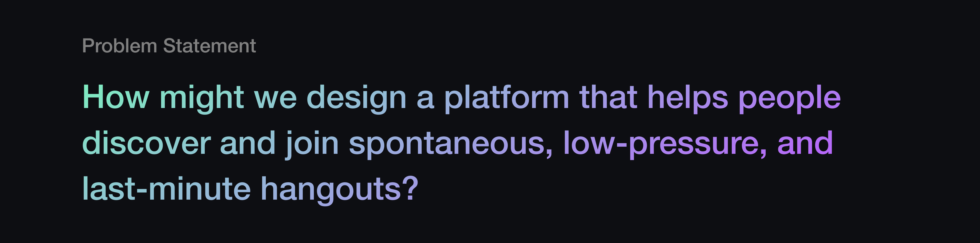Click on the word "design"
Viewport: 980px width, 243px height.
(356, 98)
